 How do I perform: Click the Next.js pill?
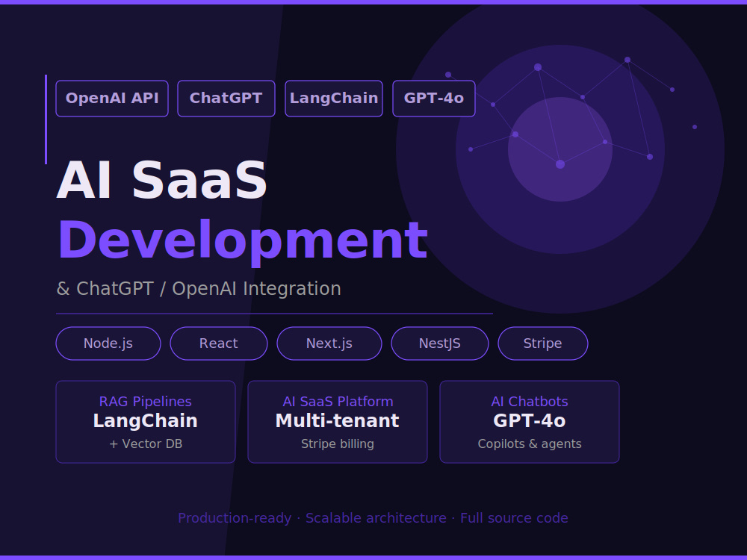point(329,343)
